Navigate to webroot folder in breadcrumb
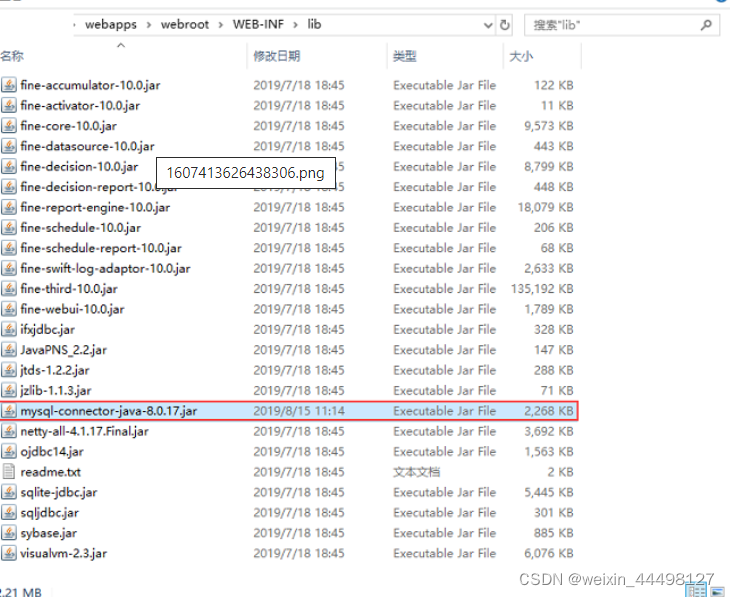 tap(185, 24)
